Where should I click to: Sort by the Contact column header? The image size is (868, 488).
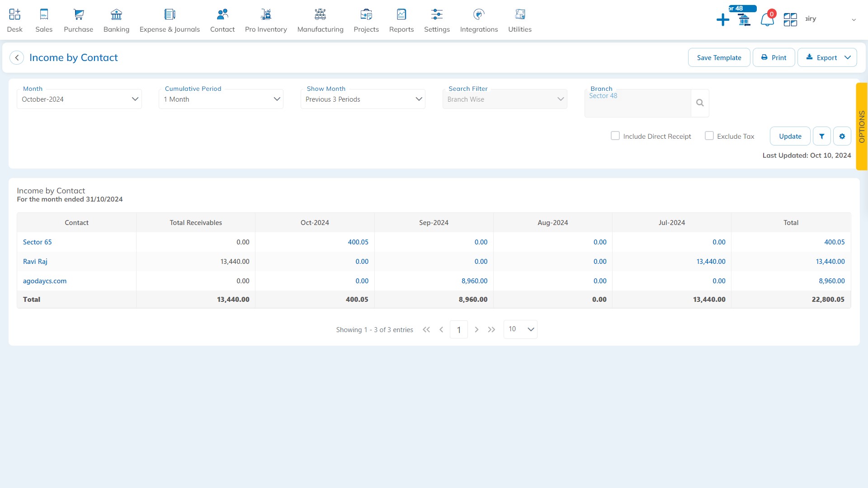(76, 223)
